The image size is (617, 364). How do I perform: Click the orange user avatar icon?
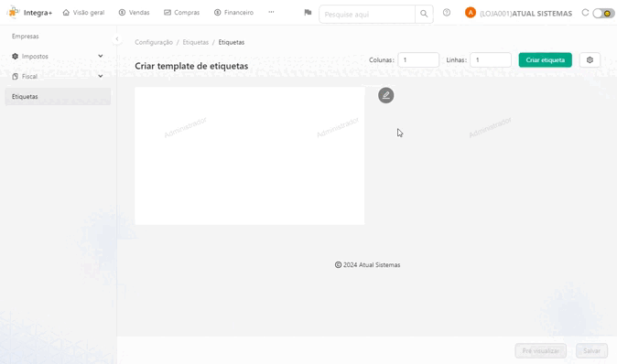coord(471,13)
